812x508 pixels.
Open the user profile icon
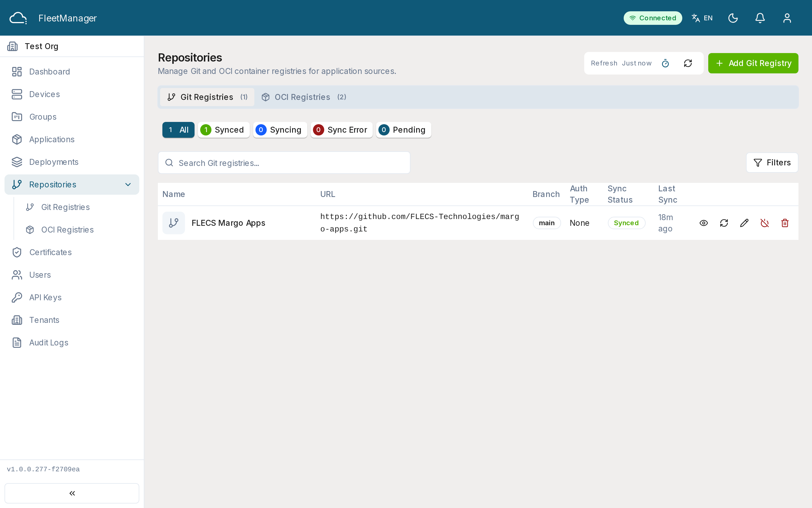coord(787,18)
